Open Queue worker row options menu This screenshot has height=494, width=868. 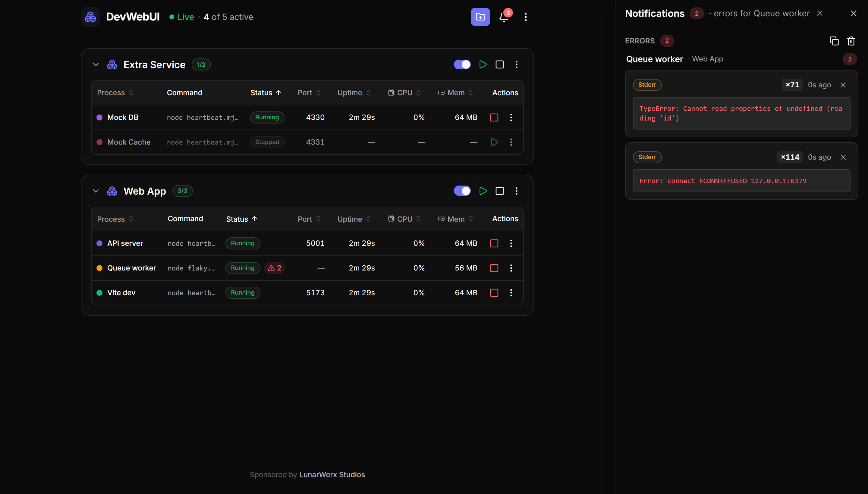(x=511, y=268)
